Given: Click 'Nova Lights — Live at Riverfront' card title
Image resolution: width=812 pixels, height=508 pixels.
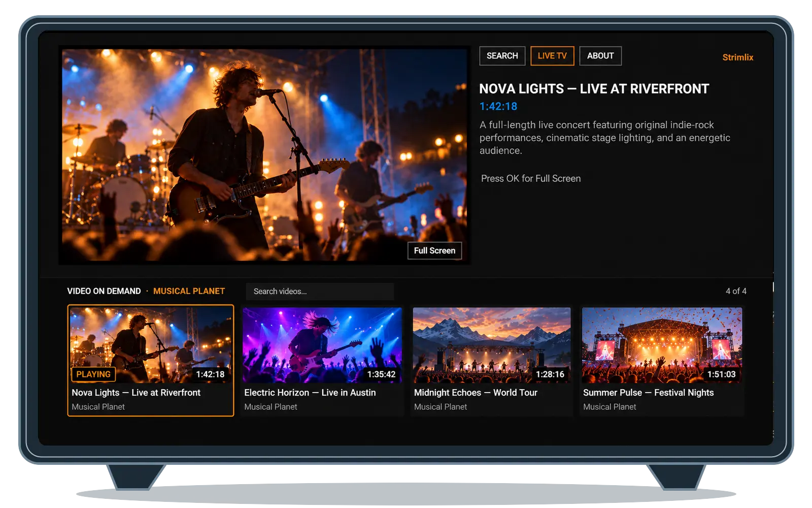Looking at the screenshot, I should [x=136, y=393].
